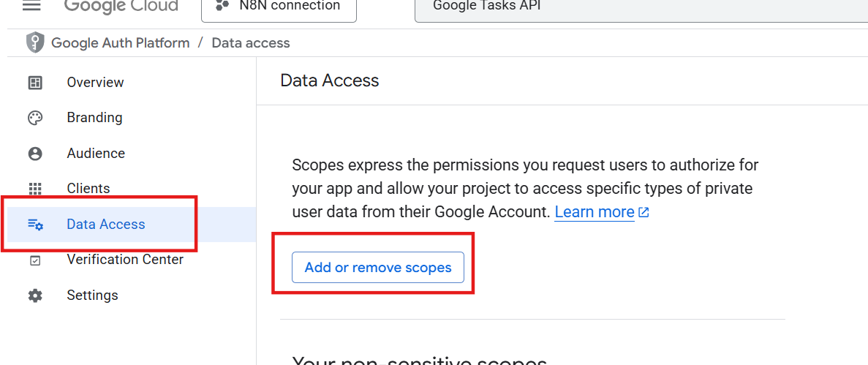
Task: Open the hamburger navigation menu
Action: (x=32, y=6)
